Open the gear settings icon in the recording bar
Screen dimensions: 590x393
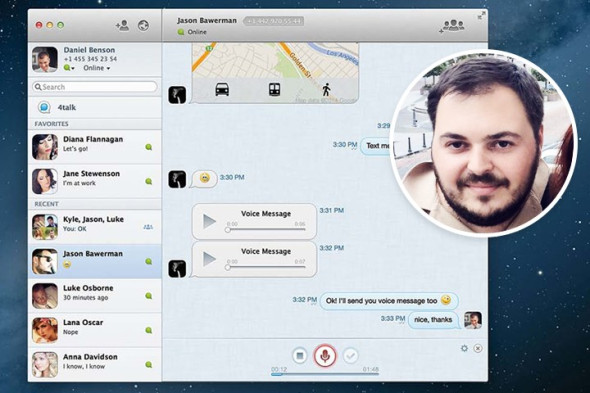click(x=464, y=348)
